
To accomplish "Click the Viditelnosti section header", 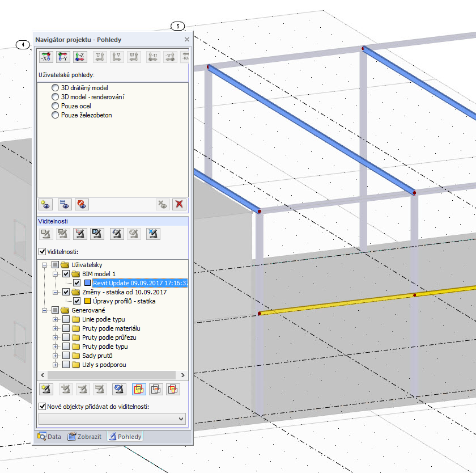I will click(x=113, y=221).
